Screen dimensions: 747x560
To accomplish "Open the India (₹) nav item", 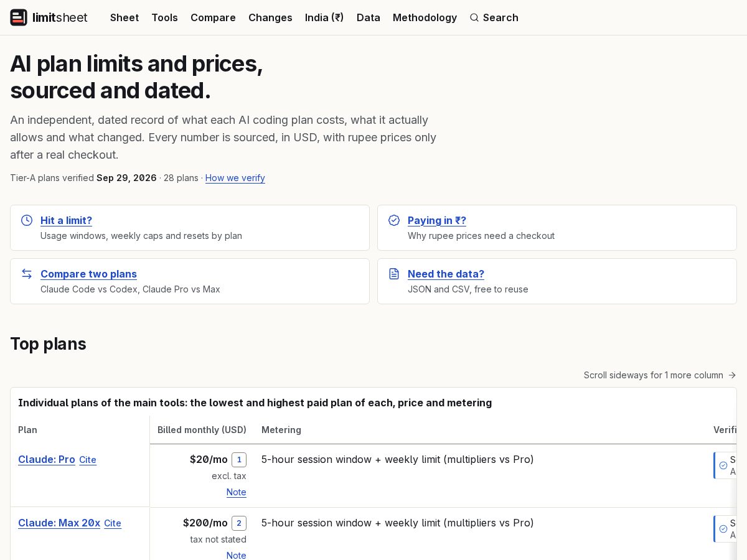I will [324, 17].
